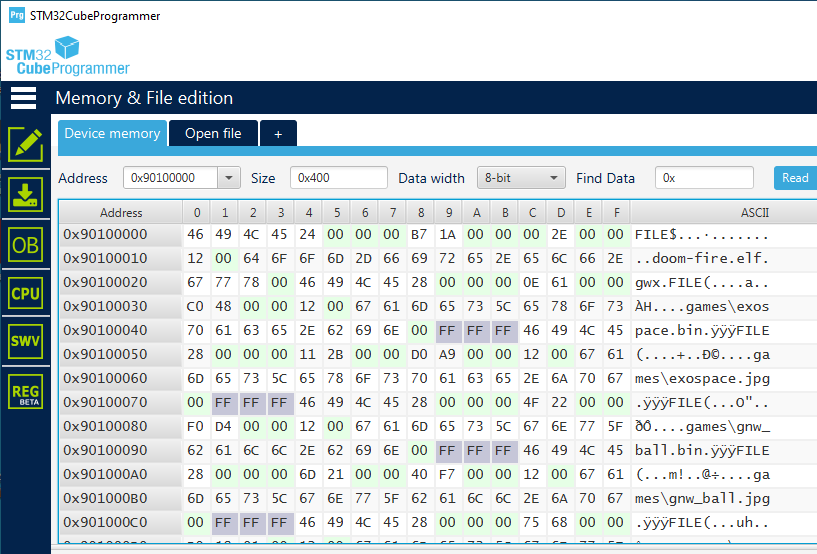Open the Data width dropdown
The height and width of the screenshot is (554, 817).
[x=521, y=178]
